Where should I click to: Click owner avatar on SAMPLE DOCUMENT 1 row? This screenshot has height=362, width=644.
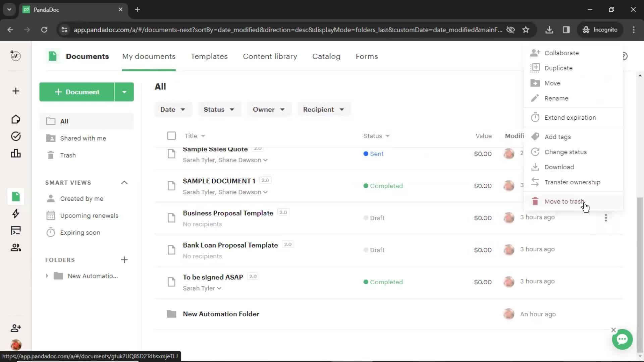(509, 185)
